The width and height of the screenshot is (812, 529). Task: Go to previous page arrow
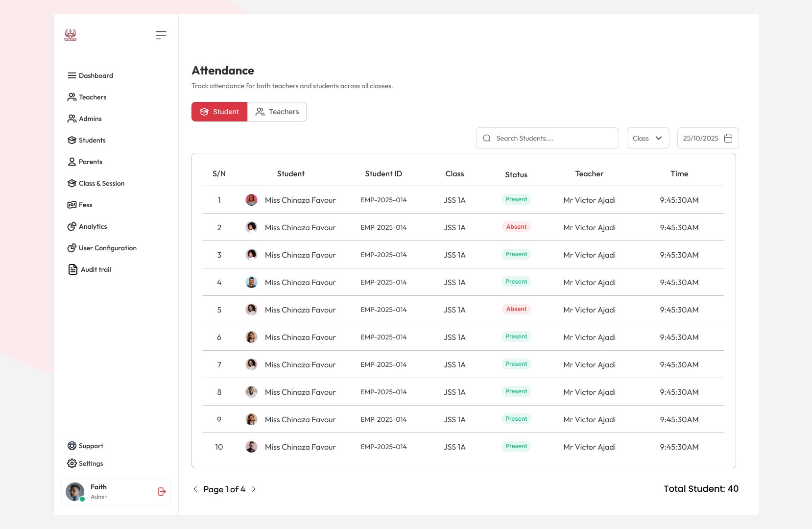tap(195, 489)
